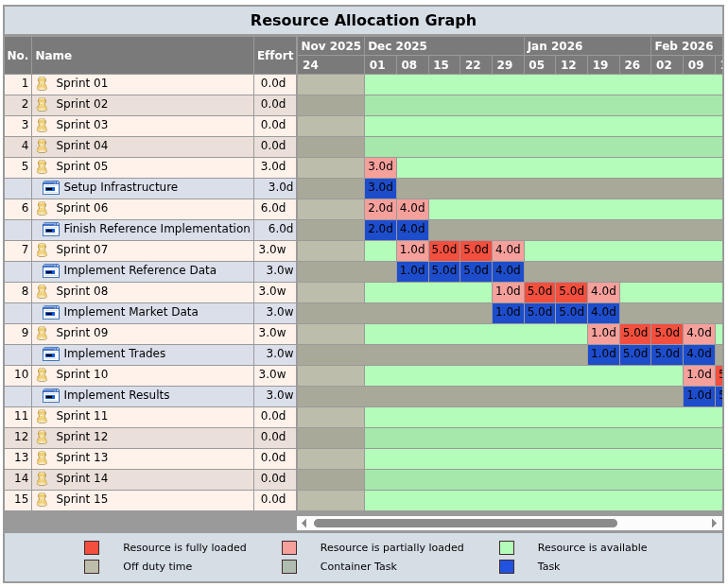
Task: Click the task icon beside Implement Market Data
Action: tap(51, 312)
